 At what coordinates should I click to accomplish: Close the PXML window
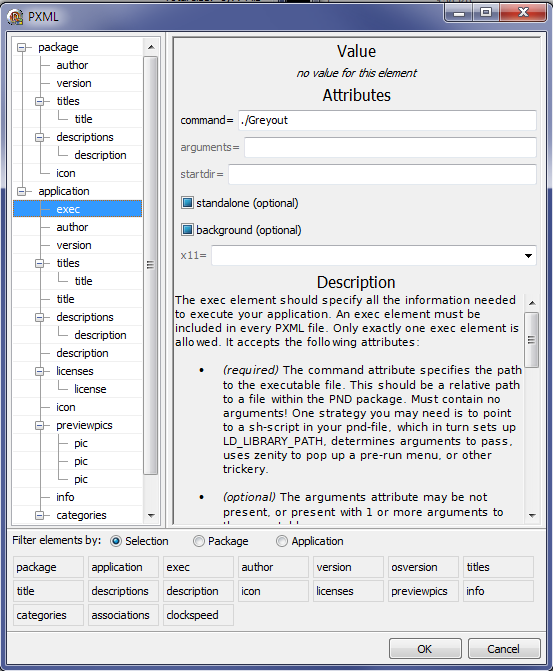pos(523,12)
